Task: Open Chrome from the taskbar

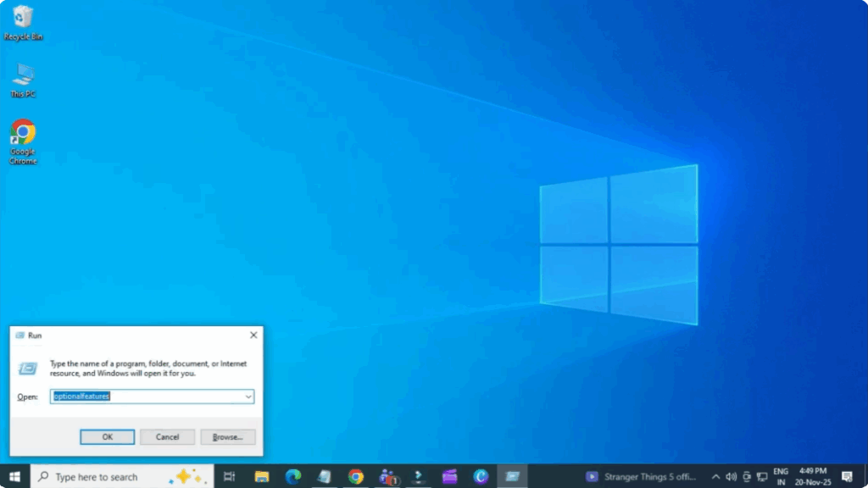Action: tap(356, 477)
